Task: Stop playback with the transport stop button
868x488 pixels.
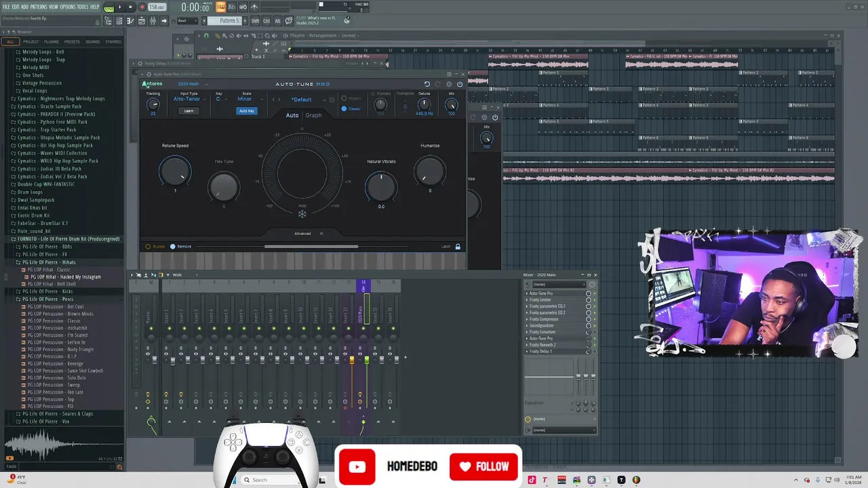Action: pos(130,7)
